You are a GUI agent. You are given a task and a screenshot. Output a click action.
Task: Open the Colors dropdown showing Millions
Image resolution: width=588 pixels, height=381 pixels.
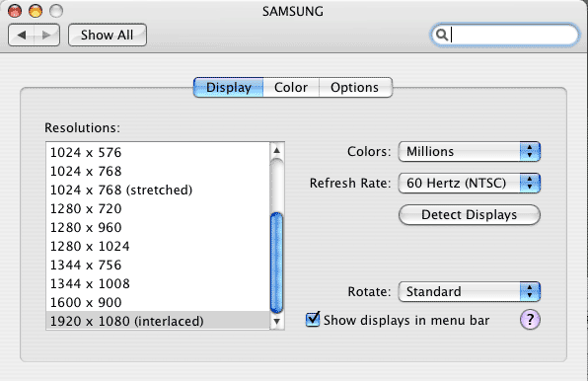470,151
